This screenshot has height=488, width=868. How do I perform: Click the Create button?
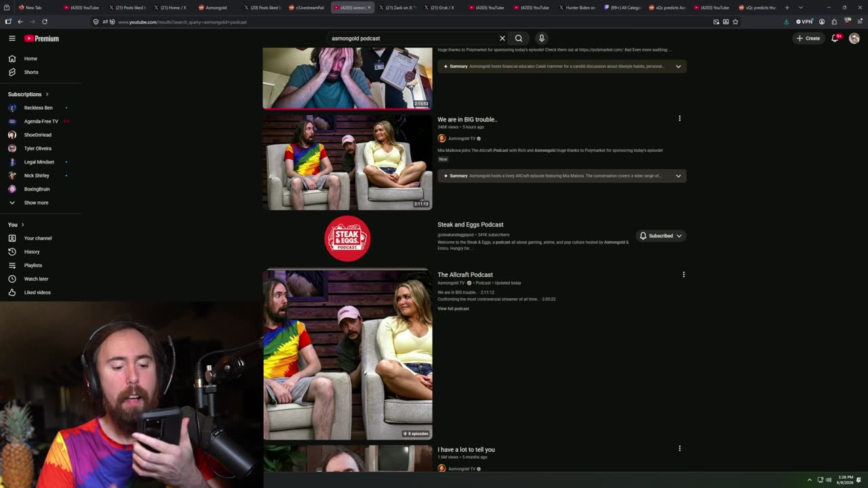[808, 39]
